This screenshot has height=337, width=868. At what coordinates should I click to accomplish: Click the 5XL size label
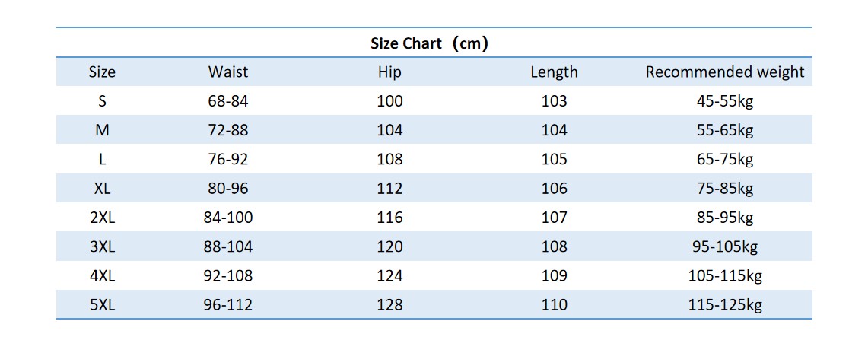(103, 304)
